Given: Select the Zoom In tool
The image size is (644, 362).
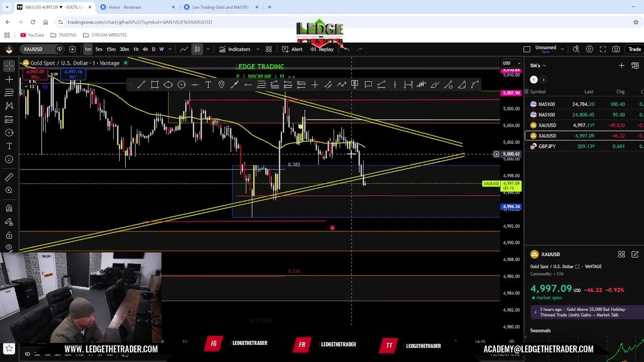Looking at the screenshot, I should 9,190.
